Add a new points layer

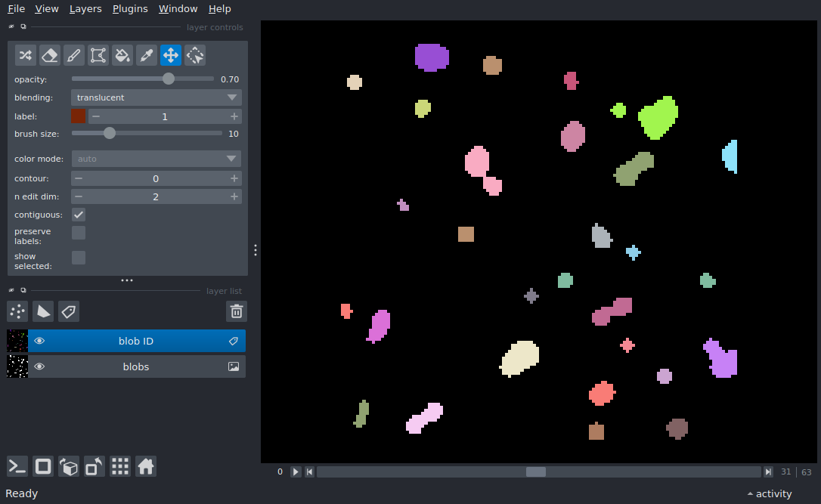coord(17,311)
